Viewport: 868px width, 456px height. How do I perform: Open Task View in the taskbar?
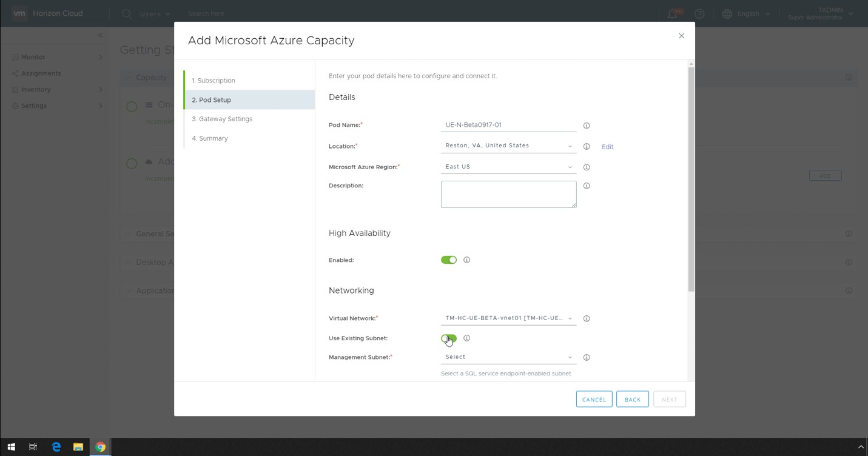(x=33, y=447)
